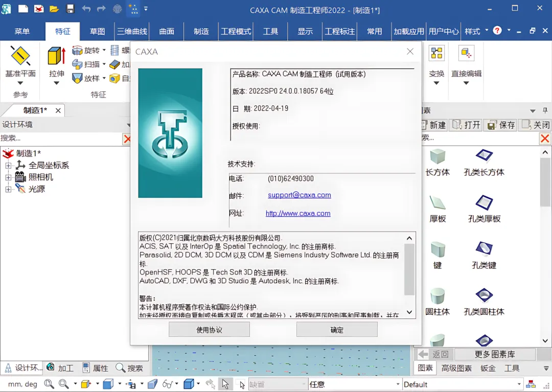Screen dimensions: 552x392
Task: Switch to the 三维曲线 ribbon tab
Action: 132,31
